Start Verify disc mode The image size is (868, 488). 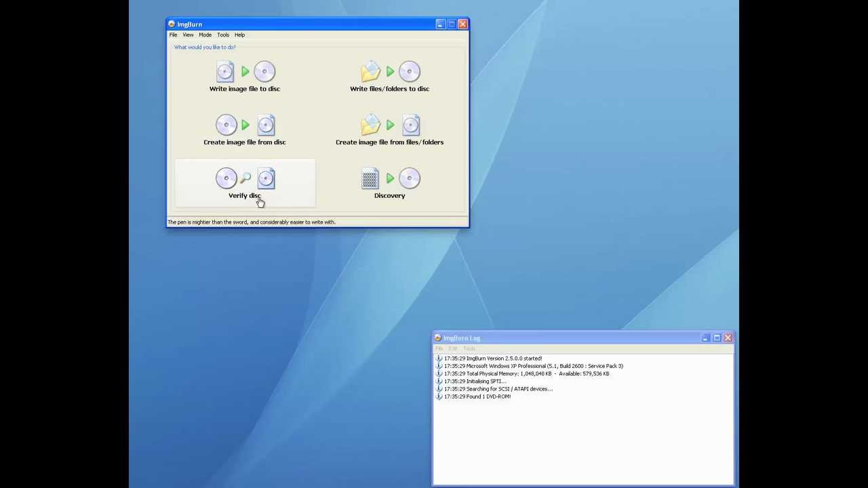[245, 184]
